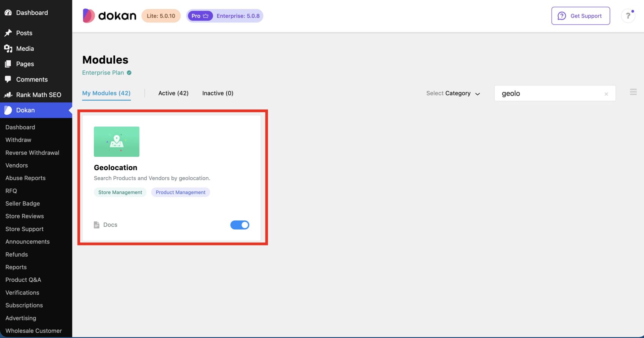Open the Vendors submenu item
This screenshot has width=644, height=338.
(x=16, y=166)
